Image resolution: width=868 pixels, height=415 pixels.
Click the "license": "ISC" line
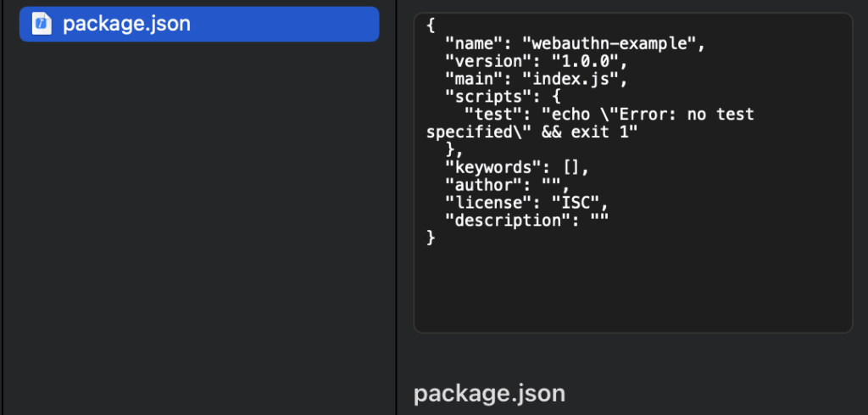tap(526, 202)
